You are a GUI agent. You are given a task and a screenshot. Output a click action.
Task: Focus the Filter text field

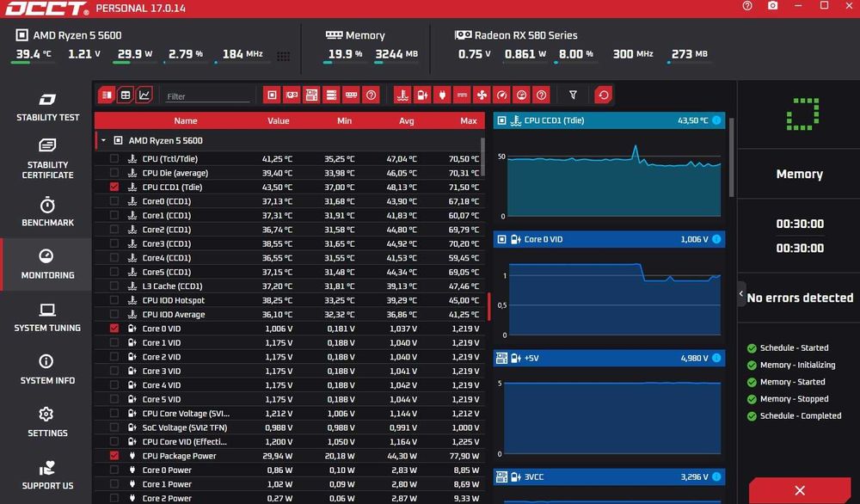point(207,96)
